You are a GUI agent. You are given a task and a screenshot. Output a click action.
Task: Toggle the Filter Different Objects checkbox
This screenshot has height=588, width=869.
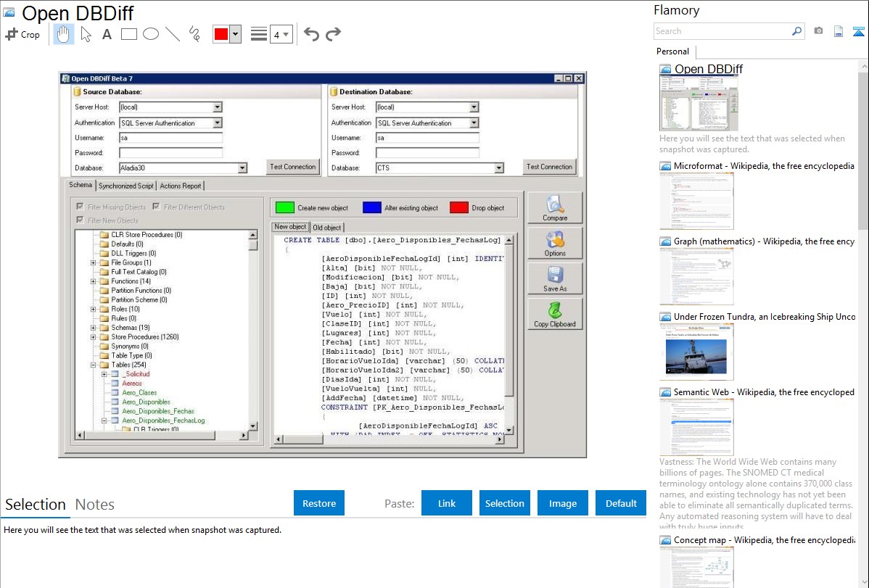click(x=156, y=207)
